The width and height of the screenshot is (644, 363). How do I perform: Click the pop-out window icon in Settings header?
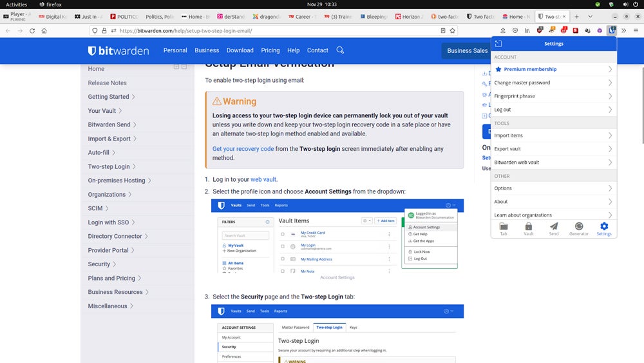click(498, 44)
